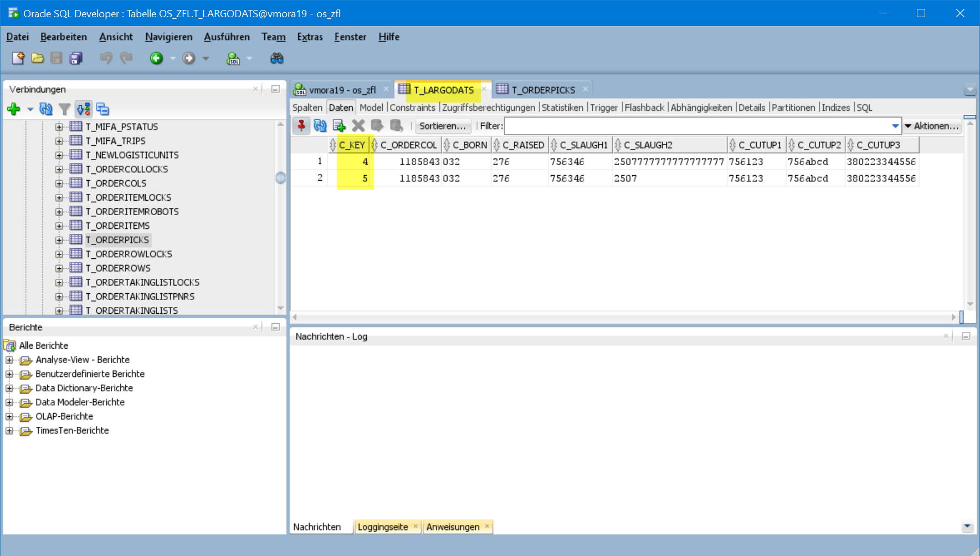980x556 pixels.
Task: Switch to the Constraints tab
Action: (413, 108)
